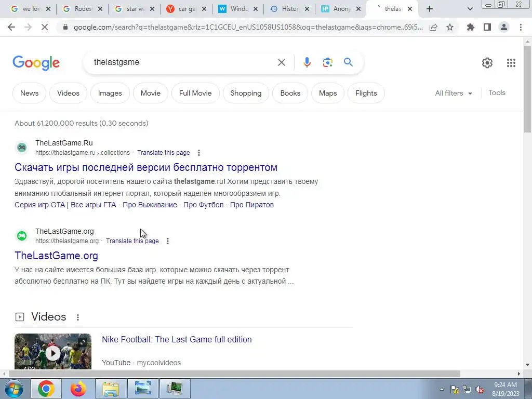Viewport: 532px width, 399px height.
Task: Stop loading the current page
Action: pos(45,27)
